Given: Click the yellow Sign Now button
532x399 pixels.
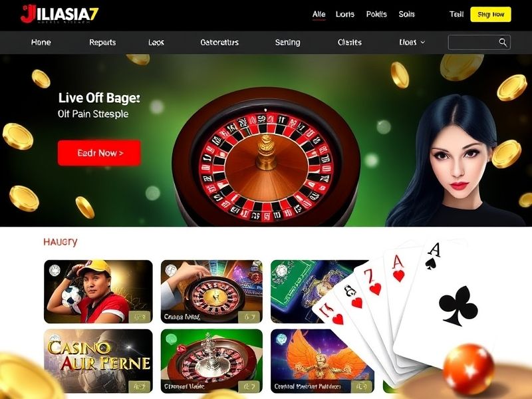Looking at the screenshot, I should (x=491, y=14).
